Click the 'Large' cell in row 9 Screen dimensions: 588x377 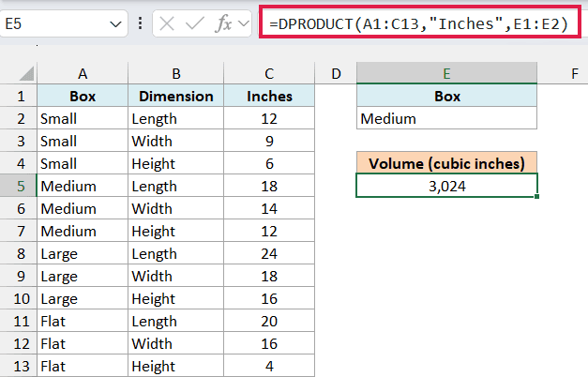[83, 276]
